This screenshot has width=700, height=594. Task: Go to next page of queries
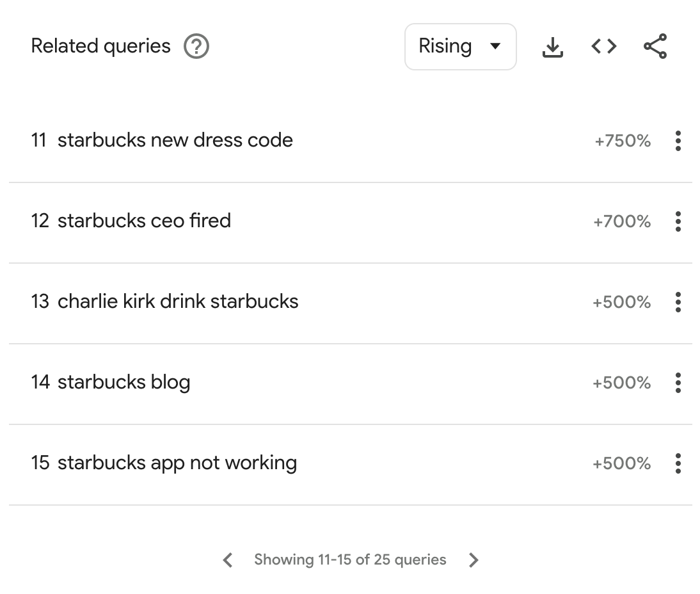473,560
